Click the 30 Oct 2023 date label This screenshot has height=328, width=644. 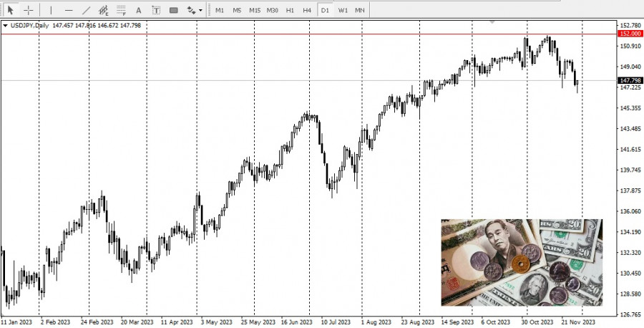pos(538,322)
